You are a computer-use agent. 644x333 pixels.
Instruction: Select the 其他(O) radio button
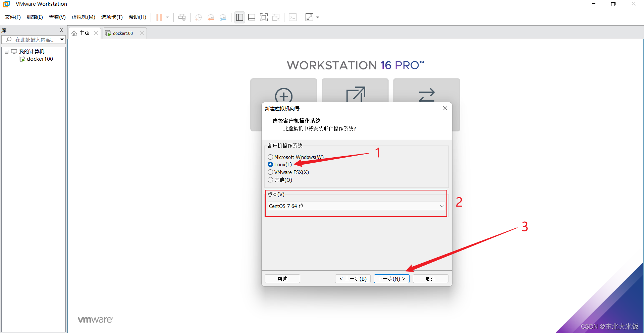pyautogui.click(x=270, y=180)
